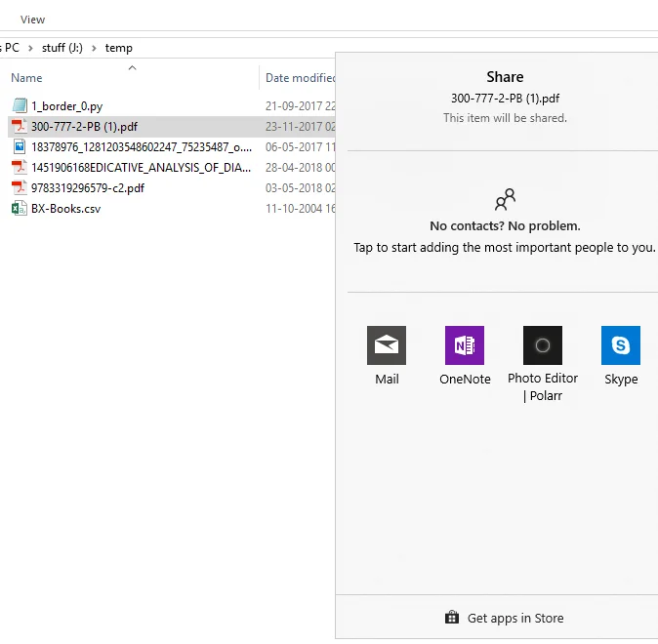Select file 1451906168EDICATIVE_ANALYSIS_OF_DIA

click(141, 168)
